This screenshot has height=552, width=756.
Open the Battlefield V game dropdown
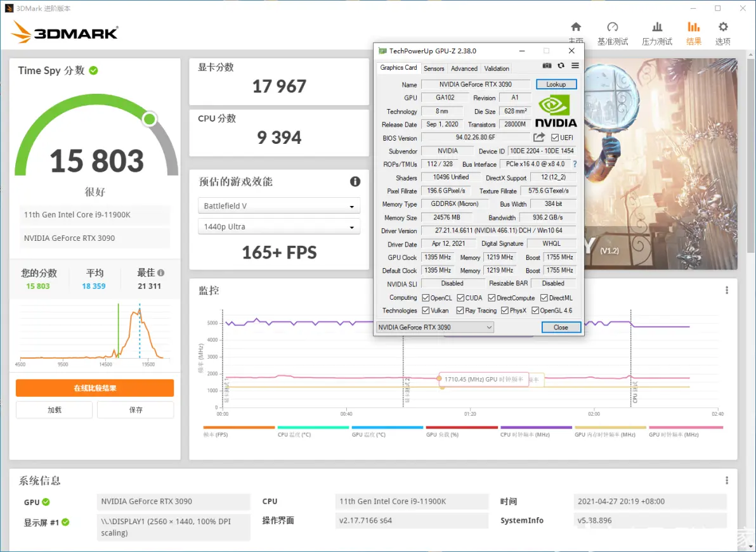[x=278, y=206]
